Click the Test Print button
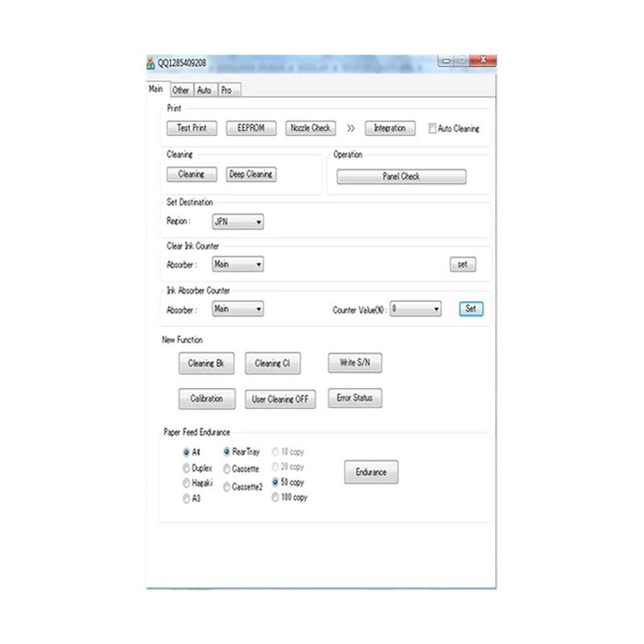The width and height of the screenshot is (644, 644). 191,127
